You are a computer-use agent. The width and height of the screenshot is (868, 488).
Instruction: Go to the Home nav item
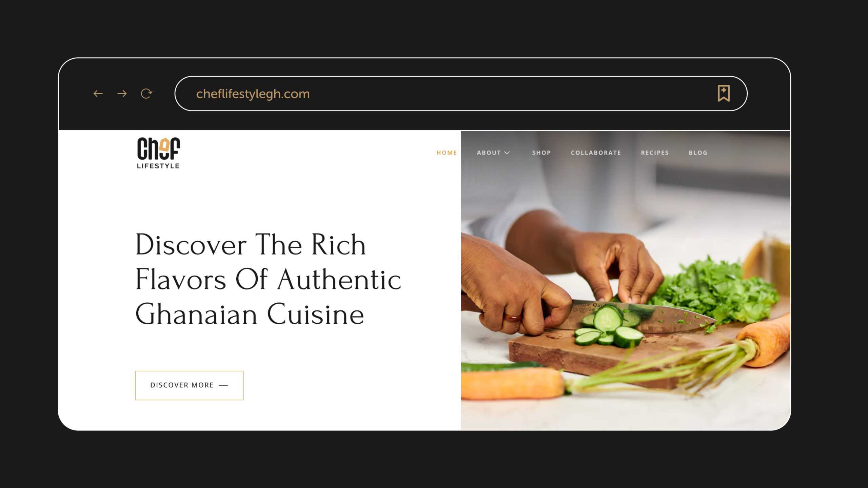(x=447, y=153)
